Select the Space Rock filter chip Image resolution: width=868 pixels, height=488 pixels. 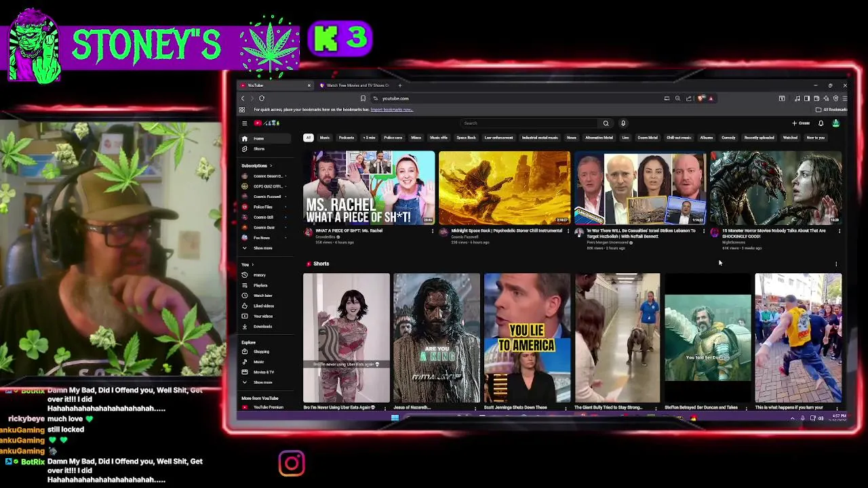coord(466,138)
